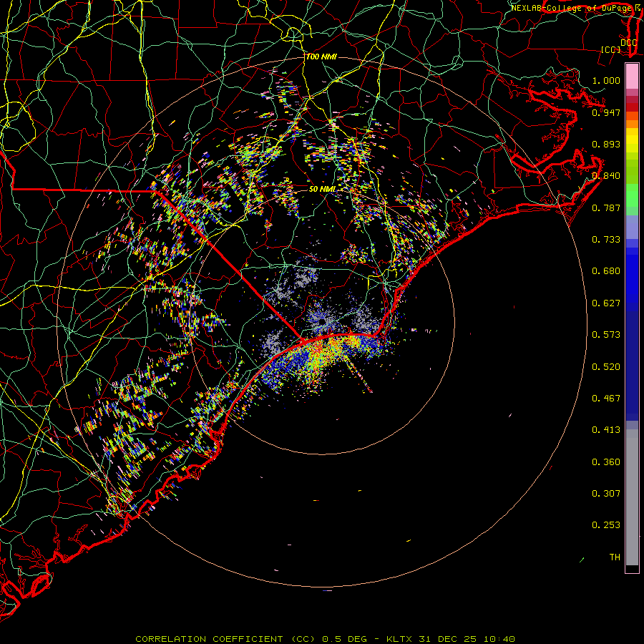
Task: Click the pink segment of the color bar
Action: pyautogui.click(x=632, y=77)
